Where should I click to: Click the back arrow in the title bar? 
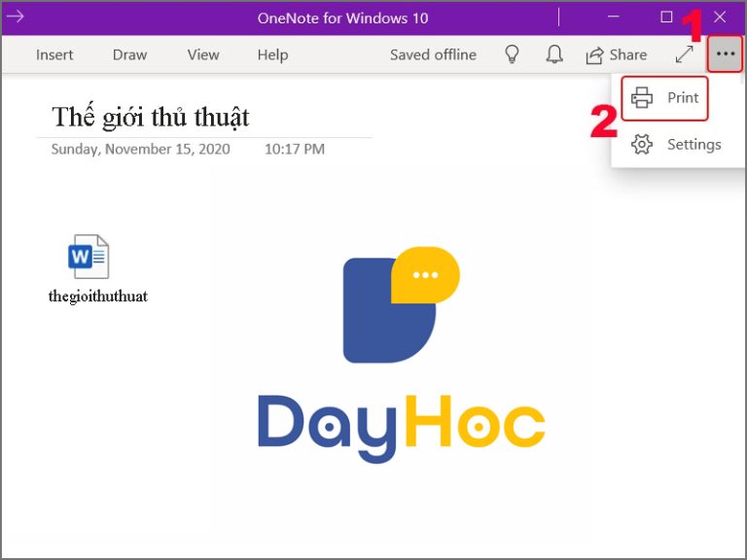[15, 17]
